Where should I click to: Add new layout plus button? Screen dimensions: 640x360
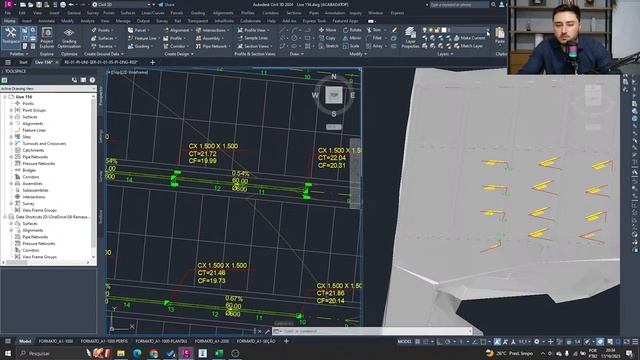click(x=286, y=341)
